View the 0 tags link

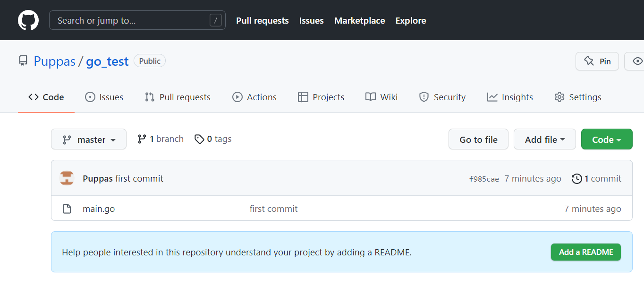[213, 139]
